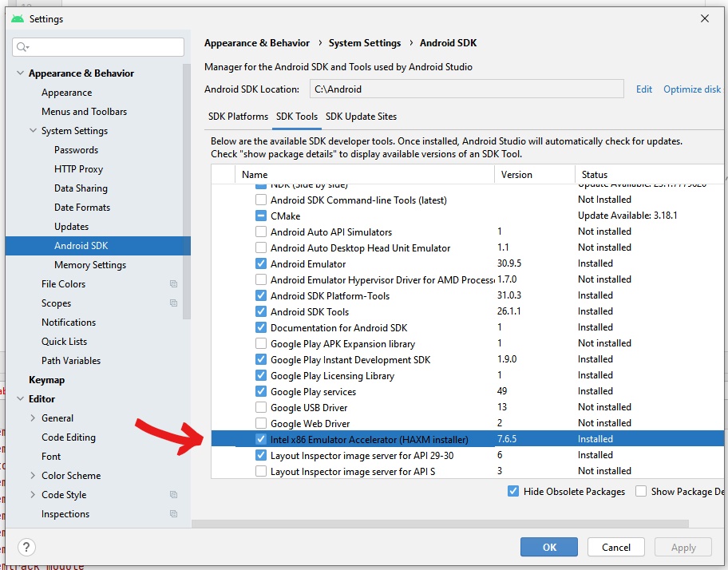Click the Android SDK Location field
This screenshot has width=728, height=570.
467,89
